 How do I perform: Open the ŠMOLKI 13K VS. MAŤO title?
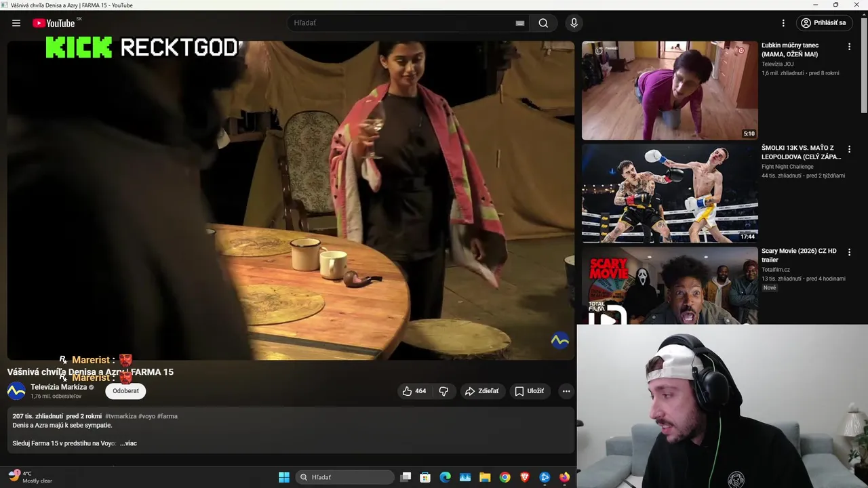[x=801, y=152]
